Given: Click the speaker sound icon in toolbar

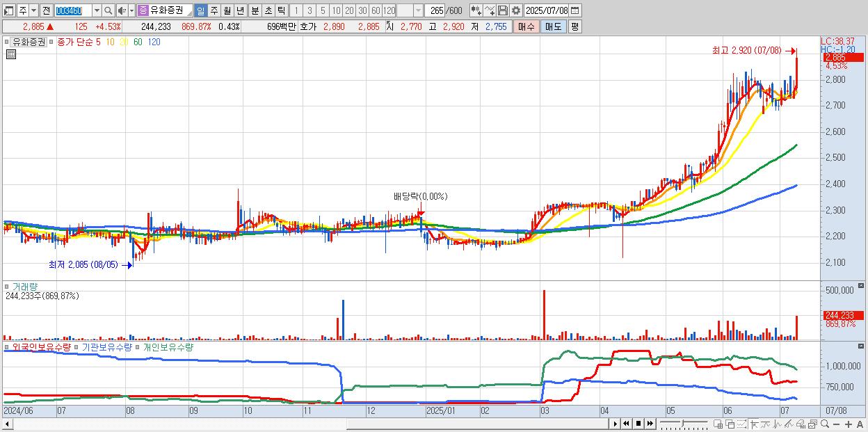Looking at the screenshot, I should point(122,10).
